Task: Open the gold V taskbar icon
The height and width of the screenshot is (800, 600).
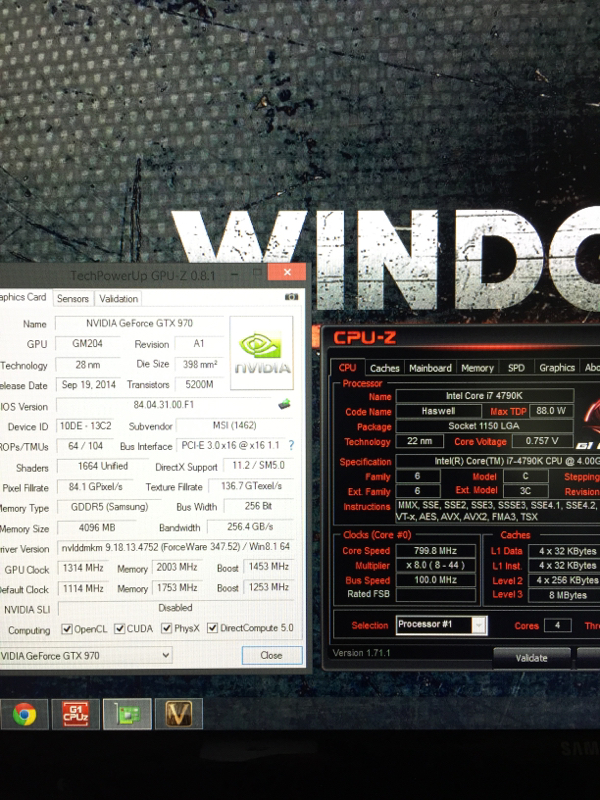Action: tap(179, 714)
